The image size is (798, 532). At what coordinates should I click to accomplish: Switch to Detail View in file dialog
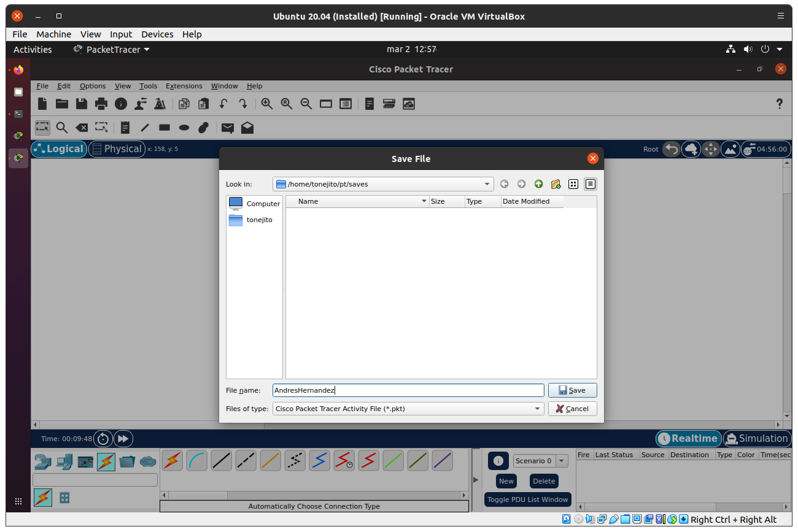[x=591, y=184]
